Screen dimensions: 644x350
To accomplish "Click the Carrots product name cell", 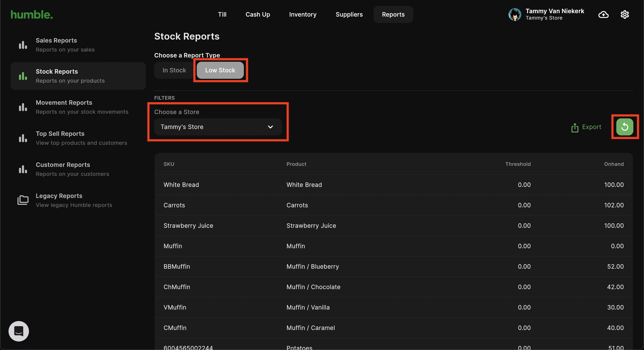I will 297,205.
